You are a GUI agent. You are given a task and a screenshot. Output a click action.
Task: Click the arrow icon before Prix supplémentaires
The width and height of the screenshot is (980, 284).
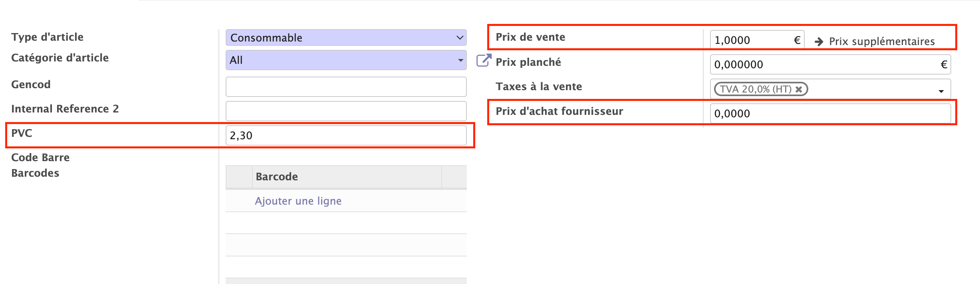tap(819, 41)
